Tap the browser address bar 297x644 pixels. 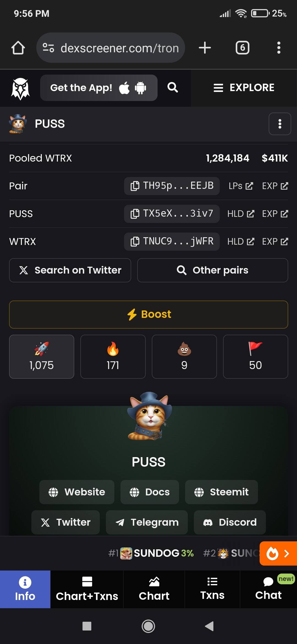(111, 48)
